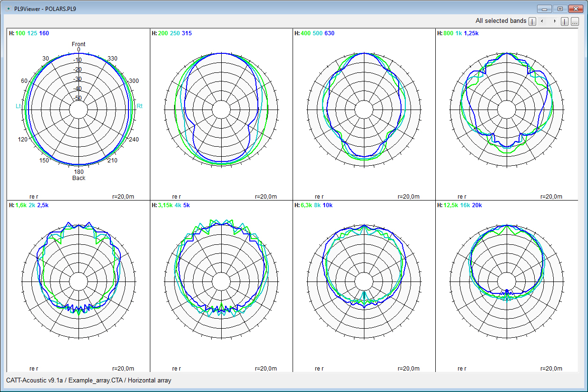
Task: Click the CATT-Acoustic status bar text
Action: click(x=88, y=380)
